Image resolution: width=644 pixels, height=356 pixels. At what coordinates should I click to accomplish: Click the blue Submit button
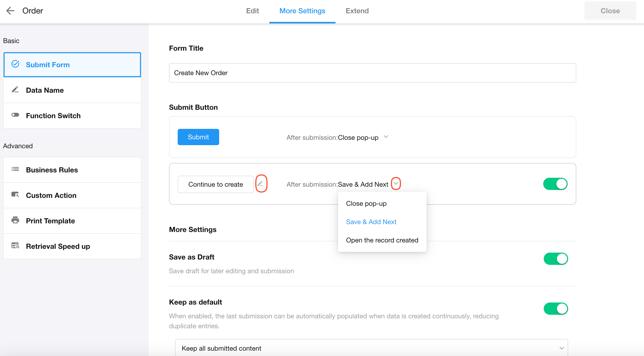point(198,137)
